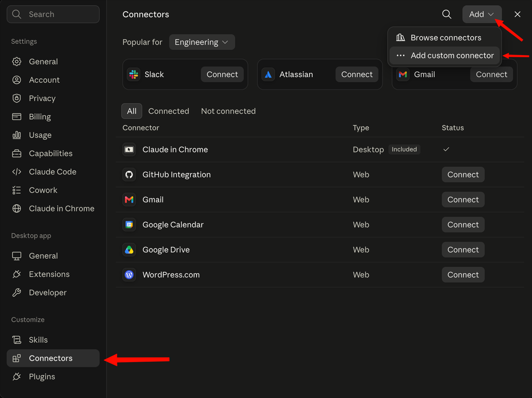Connect Gmail in the connector table

coord(463,200)
